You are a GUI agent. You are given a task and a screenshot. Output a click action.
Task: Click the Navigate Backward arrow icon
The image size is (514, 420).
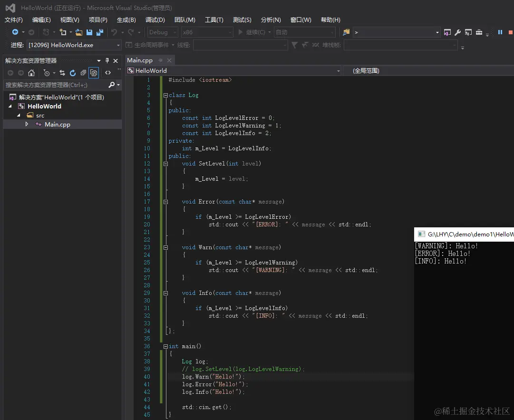tap(15, 32)
